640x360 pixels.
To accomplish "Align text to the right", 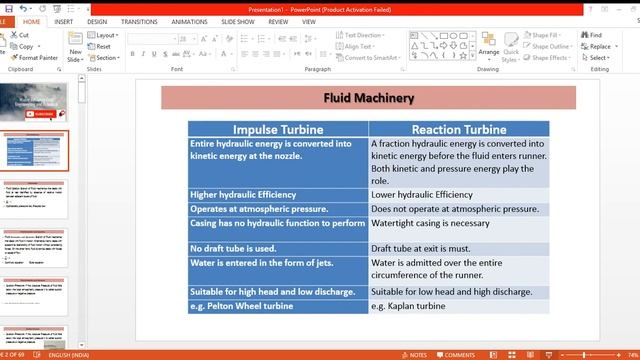I will [266, 54].
